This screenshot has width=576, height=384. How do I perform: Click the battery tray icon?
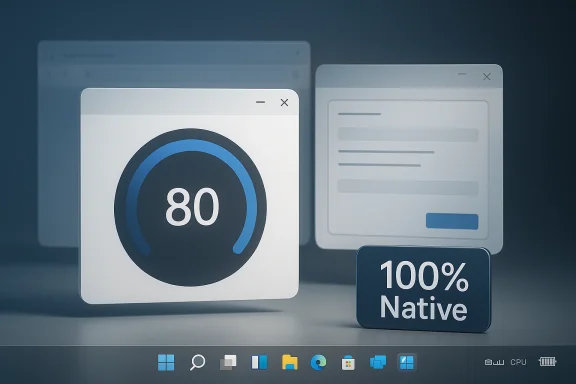coord(547,362)
